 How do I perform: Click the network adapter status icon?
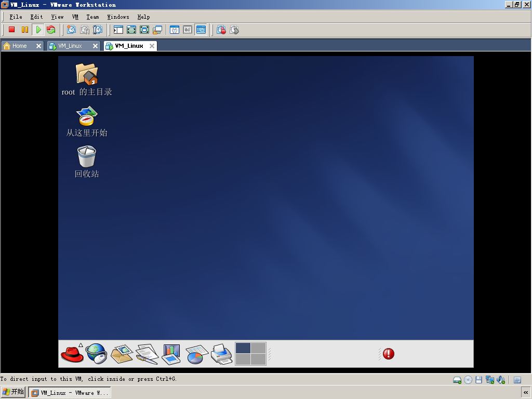pyautogui.click(x=489, y=380)
